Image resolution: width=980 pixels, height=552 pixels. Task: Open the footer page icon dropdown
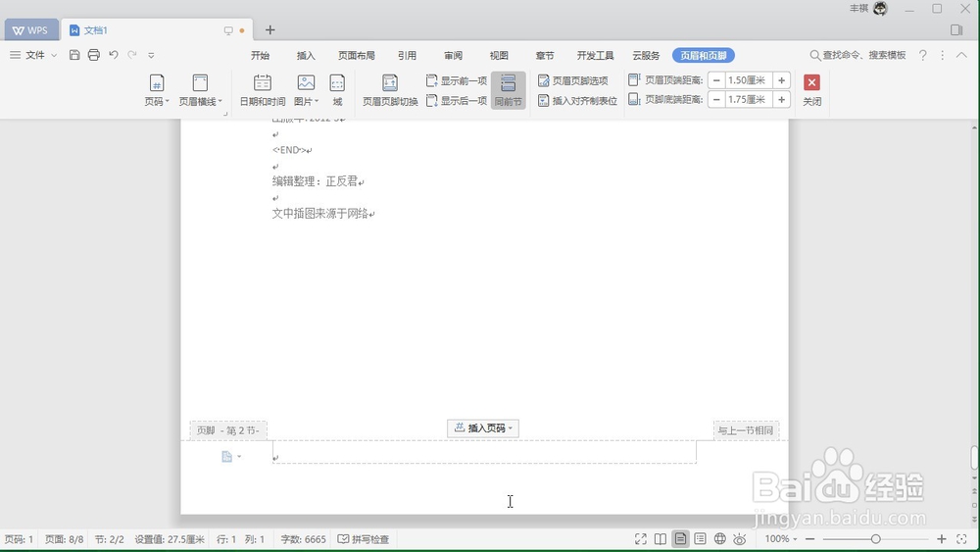[x=230, y=456]
